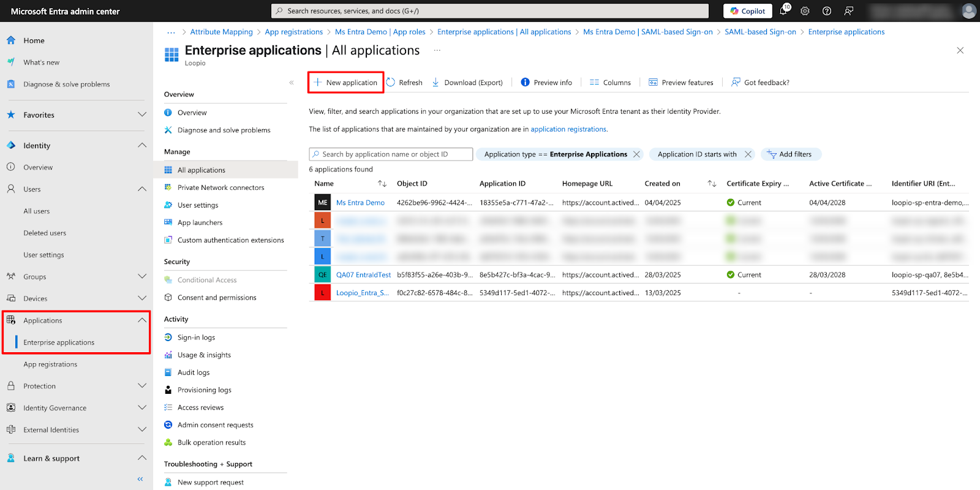Viewport: 980px width, 490px height.
Task: Open the Ms Entra Demo application
Action: [360, 203]
